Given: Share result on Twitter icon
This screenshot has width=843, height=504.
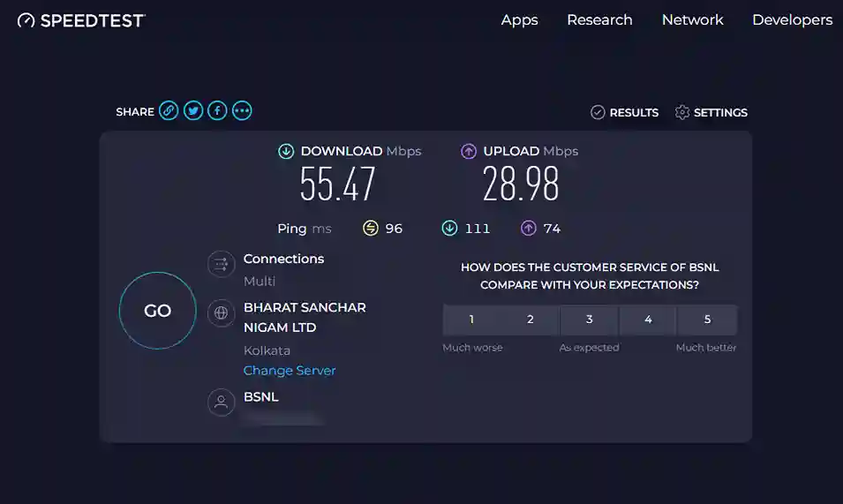Looking at the screenshot, I should 193,110.
